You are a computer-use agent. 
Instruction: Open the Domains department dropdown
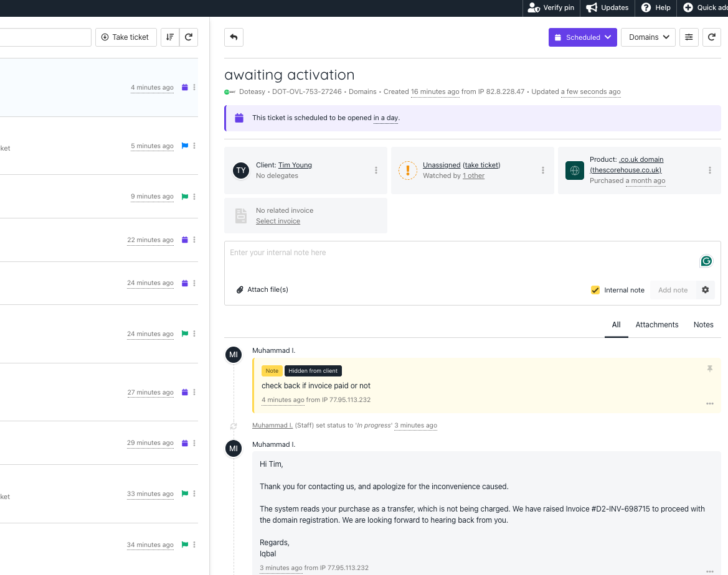[x=648, y=37]
